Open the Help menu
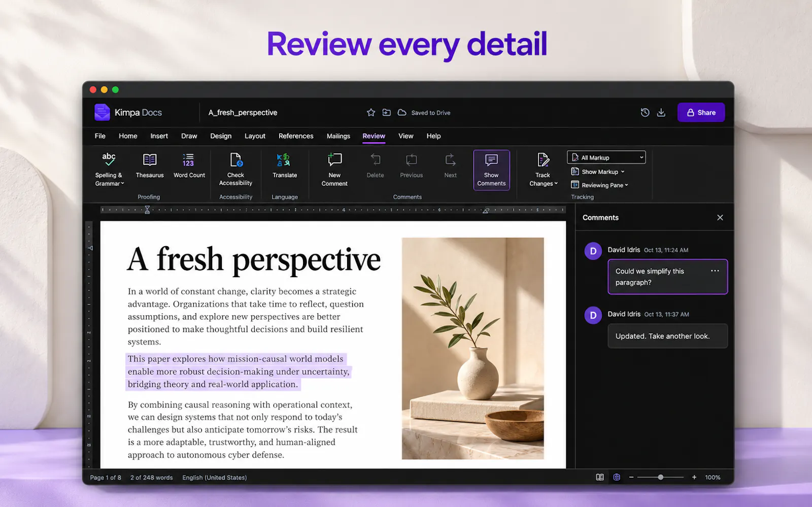 [433, 136]
